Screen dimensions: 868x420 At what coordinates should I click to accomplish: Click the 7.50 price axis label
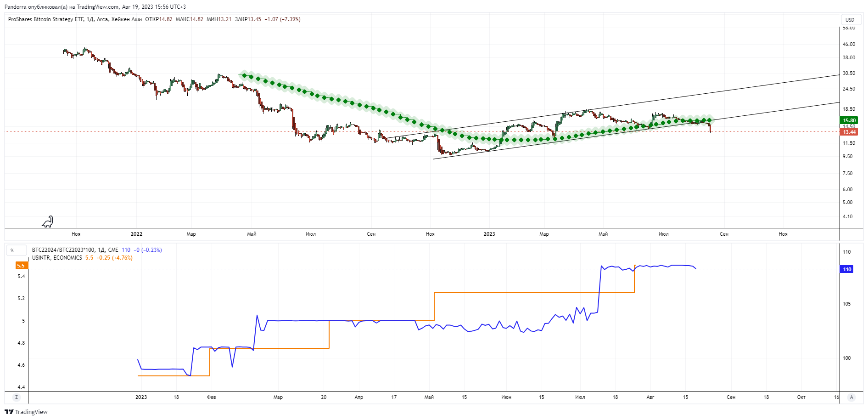[x=847, y=174]
